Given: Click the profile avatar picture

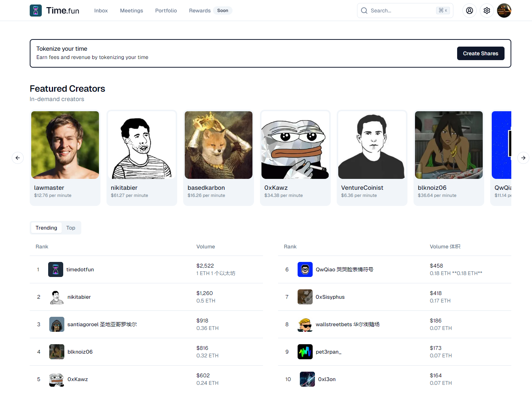Looking at the screenshot, I should [x=504, y=11].
